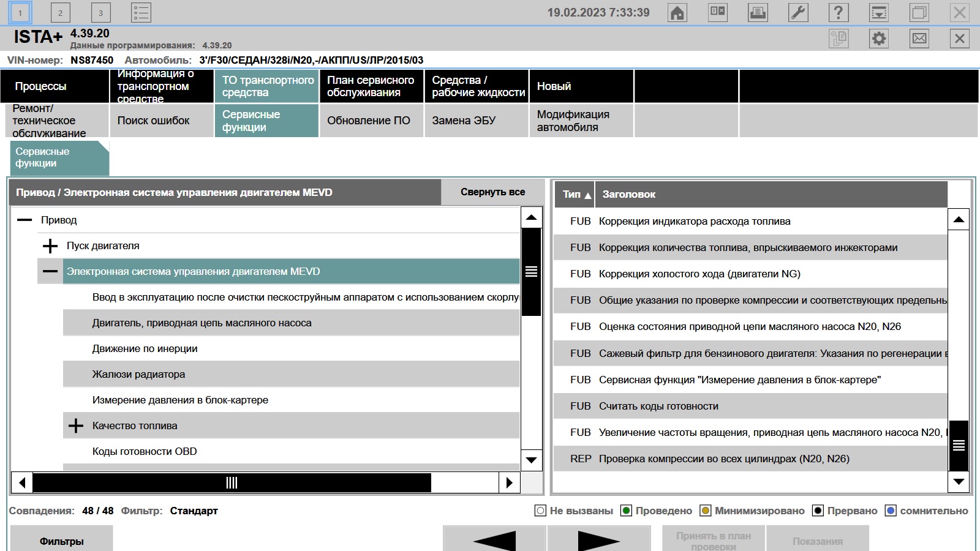Collapse the Привод tree node
Image resolution: width=980 pixels, height=551 pixels.
[x=24, y=220]
